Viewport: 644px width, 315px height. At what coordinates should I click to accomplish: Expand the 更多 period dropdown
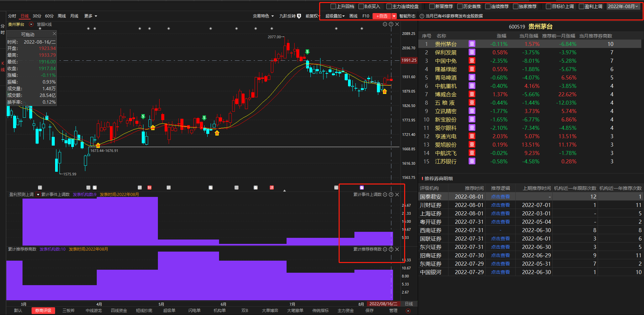click(x=91, y=16)
